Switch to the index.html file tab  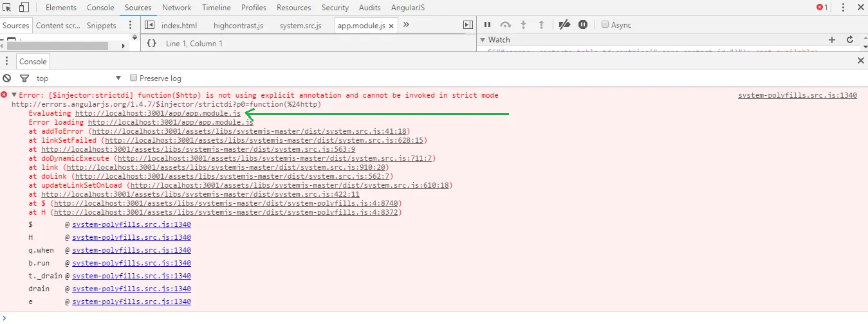coord(179,26)
